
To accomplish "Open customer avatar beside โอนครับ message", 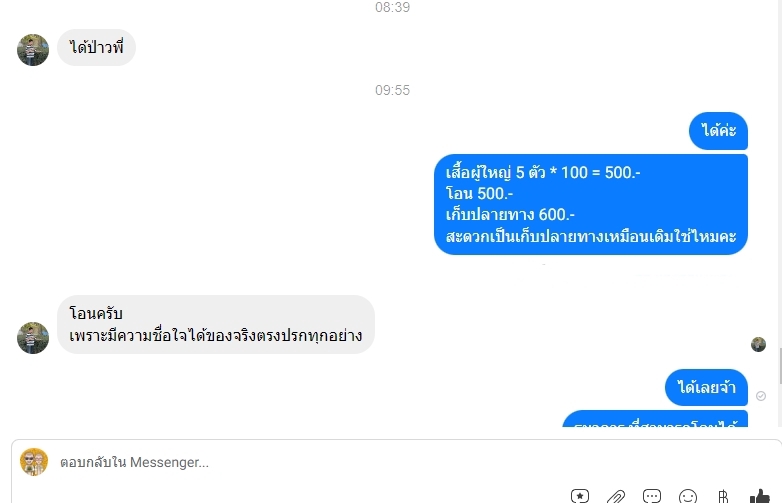I will (x=33, y=337).
